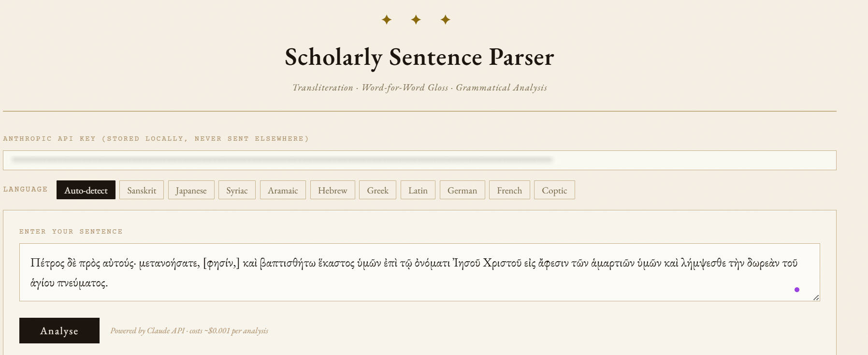Click the right decorative star icon

(x=446, y=20)
